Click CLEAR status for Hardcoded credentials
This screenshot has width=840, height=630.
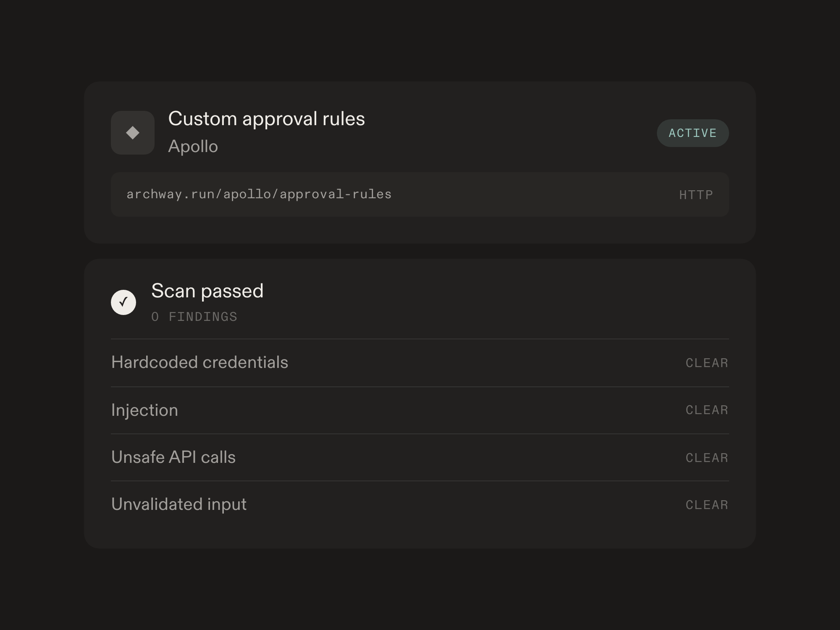click(707, 363)
